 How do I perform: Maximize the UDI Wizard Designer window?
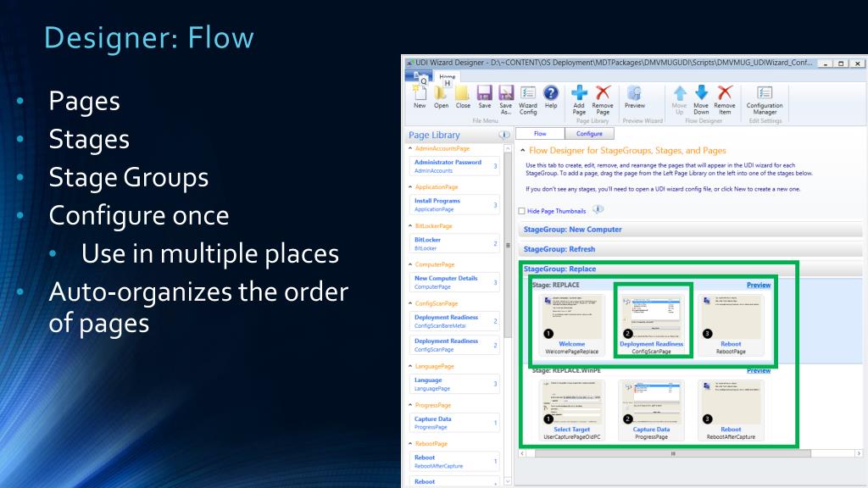[841, 64]
